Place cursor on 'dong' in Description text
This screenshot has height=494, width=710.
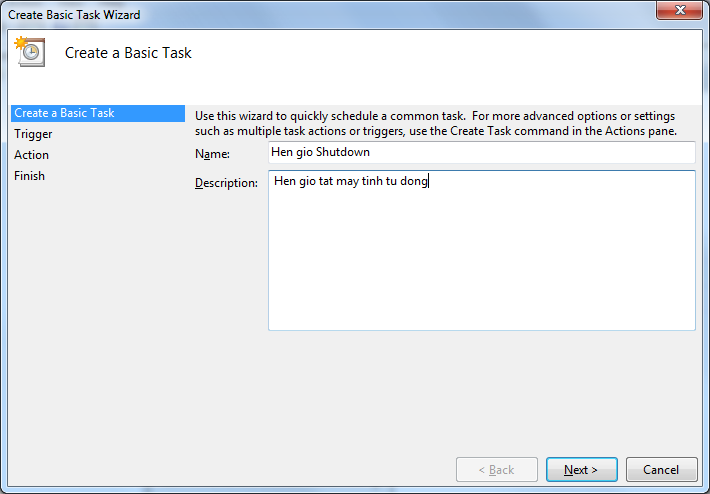tap(414, 182)
